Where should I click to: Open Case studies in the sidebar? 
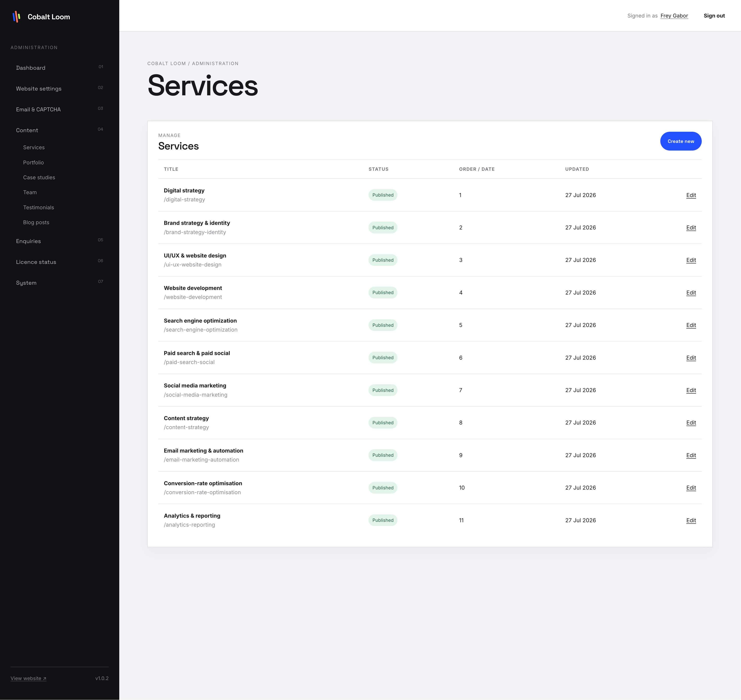pos(39,178)
